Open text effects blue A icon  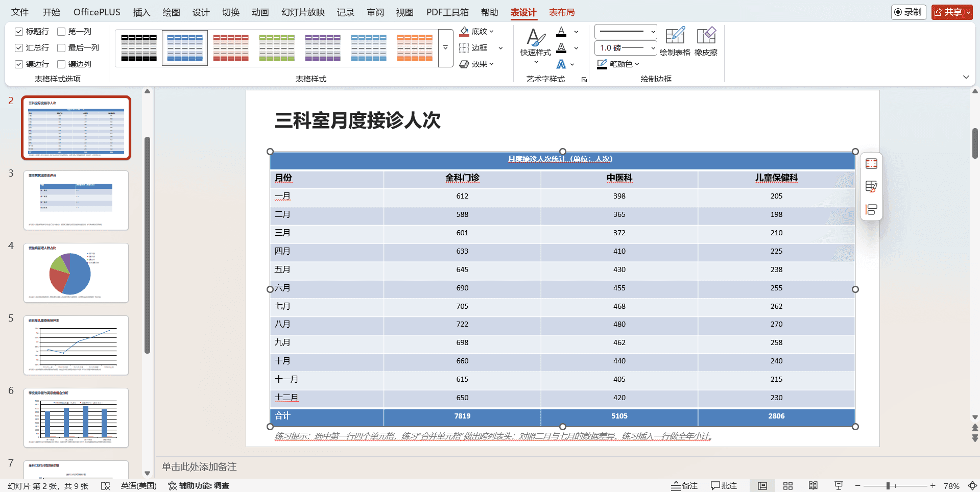pos(561,64)
